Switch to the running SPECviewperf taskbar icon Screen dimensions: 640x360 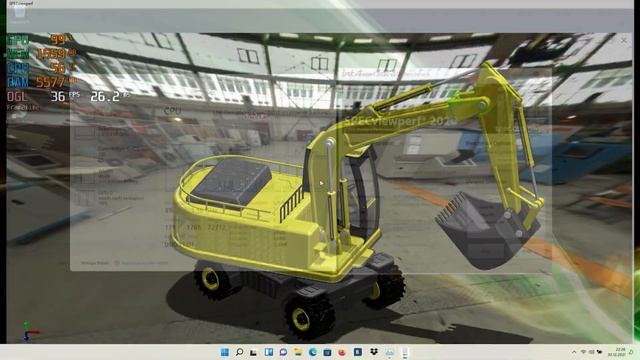click(390, 352)
